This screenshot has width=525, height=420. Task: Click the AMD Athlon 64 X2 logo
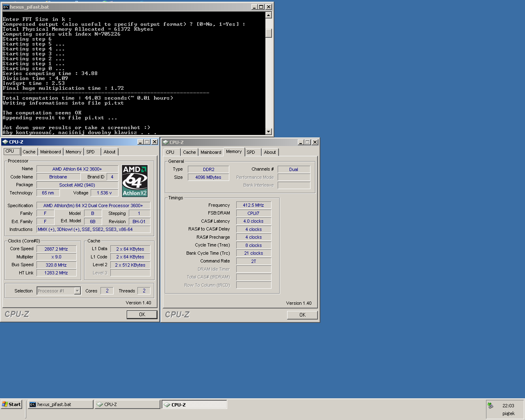pos(135,181)
